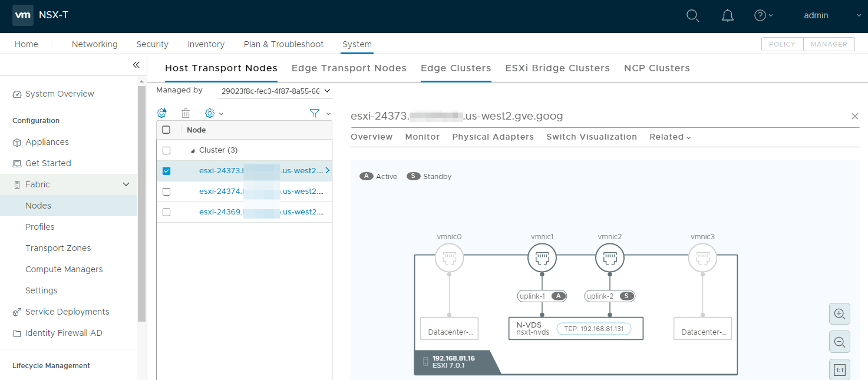This screenshot has width=868, height=380.
Task: Click the Get Started monitor icon
Action: click(17, 164)
